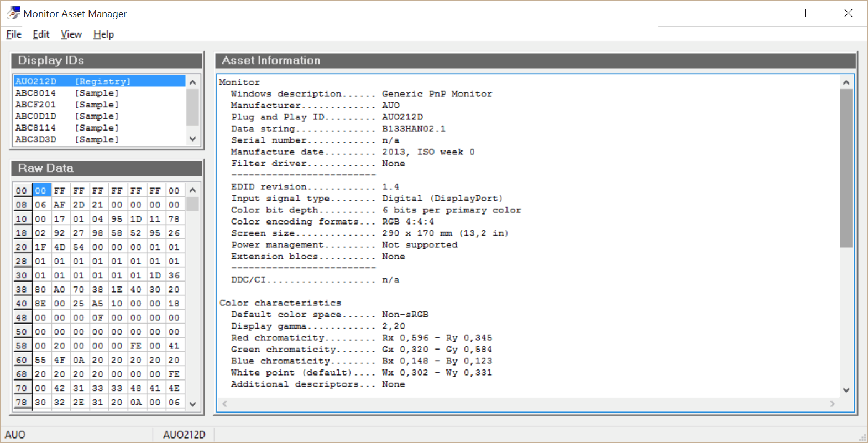The image size is (868, 443).
Task: Click the Display IDs list scroll-down arrow
Action: tap(192, 139)
